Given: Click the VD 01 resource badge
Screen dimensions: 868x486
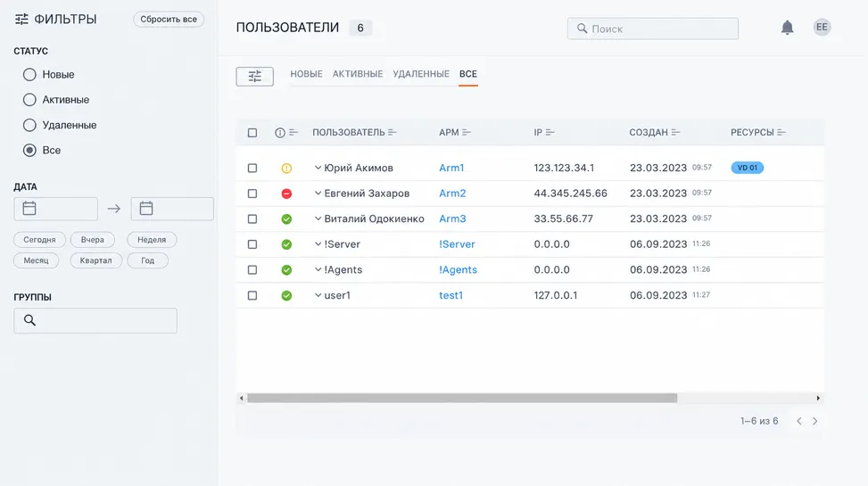Looking at the screenshot, I should point(748,168).
